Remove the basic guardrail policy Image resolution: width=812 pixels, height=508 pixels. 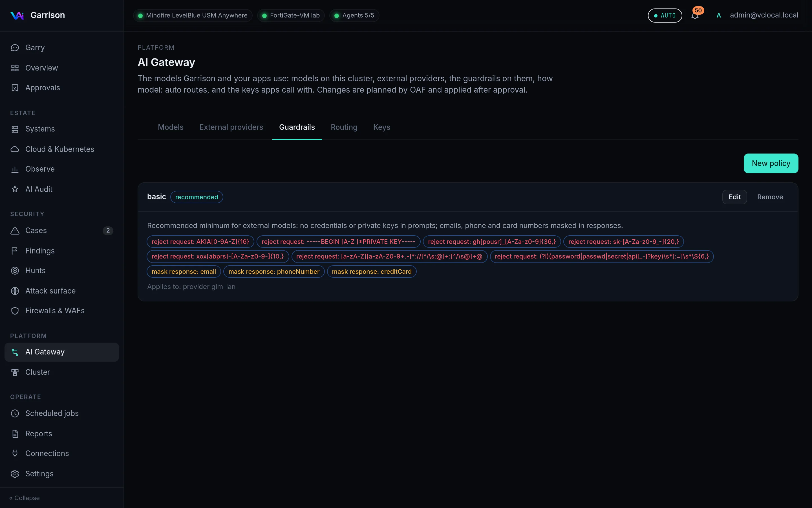(770, 197)
